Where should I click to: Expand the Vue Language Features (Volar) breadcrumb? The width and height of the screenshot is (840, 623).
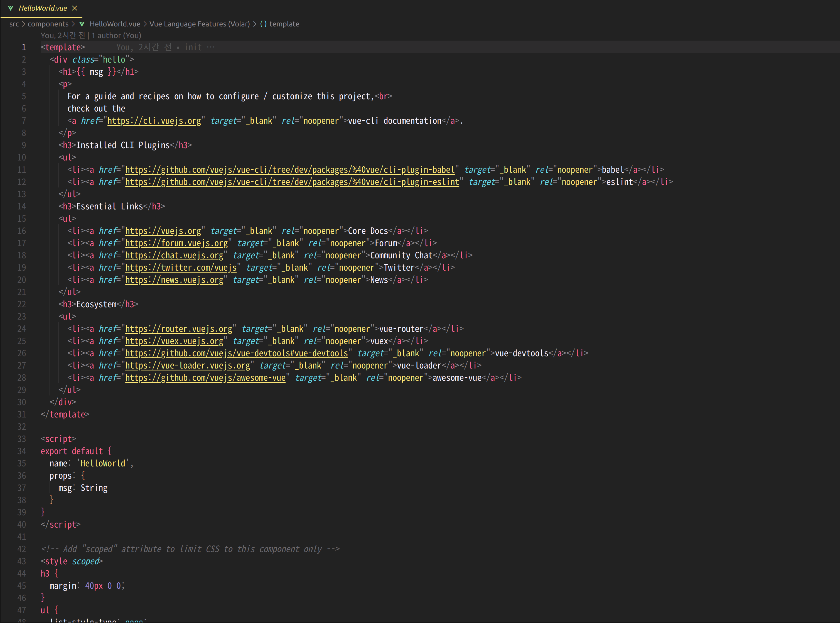point(199,24)
